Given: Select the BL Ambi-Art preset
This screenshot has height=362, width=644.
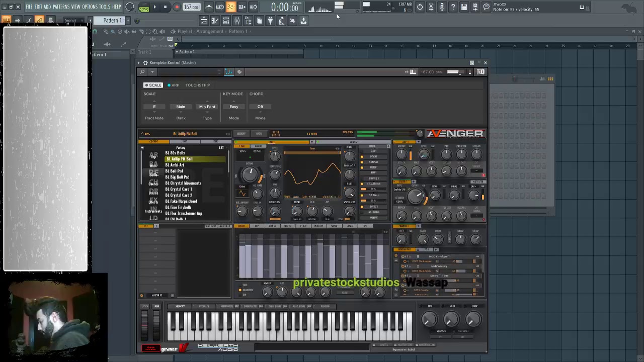Looking at the screenshot, I should click(175, 165).
